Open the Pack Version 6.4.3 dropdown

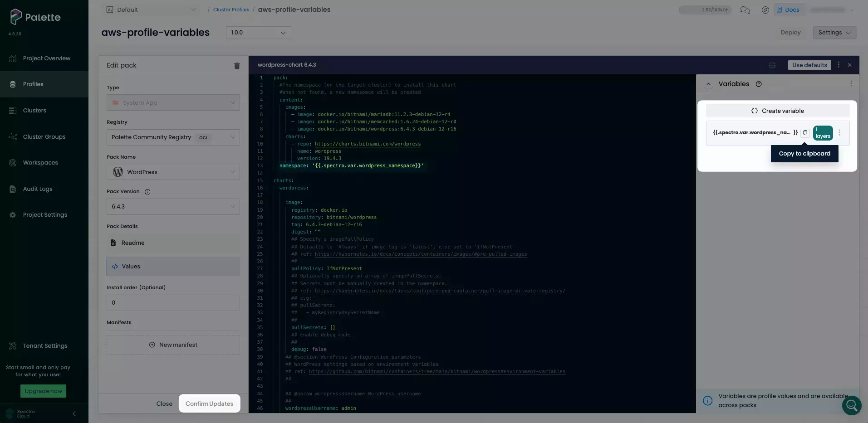click(173, 207)
